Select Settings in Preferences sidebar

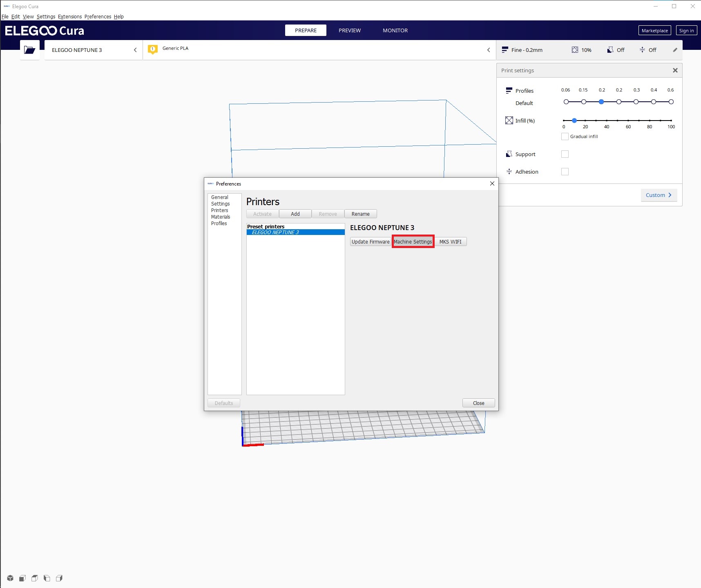[x=221, y=204]
